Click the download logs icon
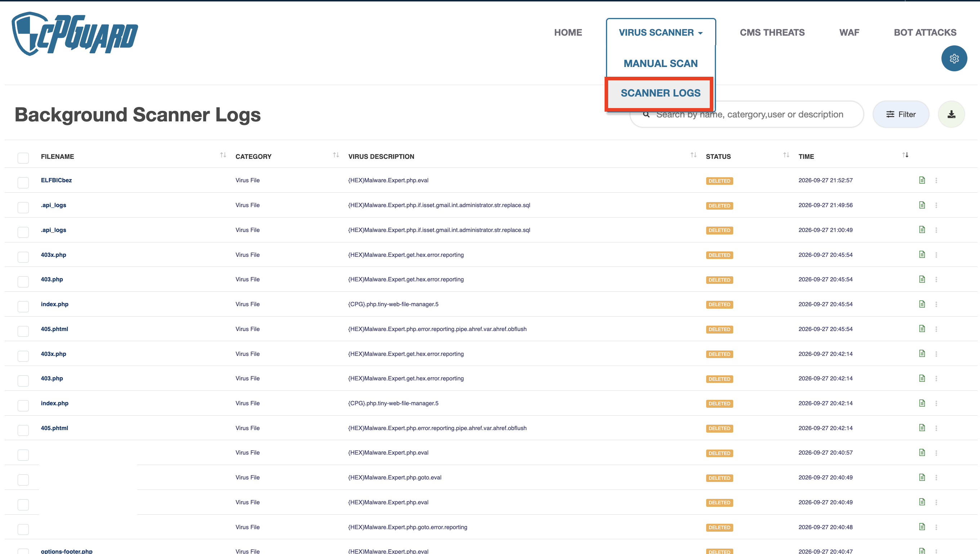Screen dimensions: 980x554 pyautogui.click(x=951, y=114)
